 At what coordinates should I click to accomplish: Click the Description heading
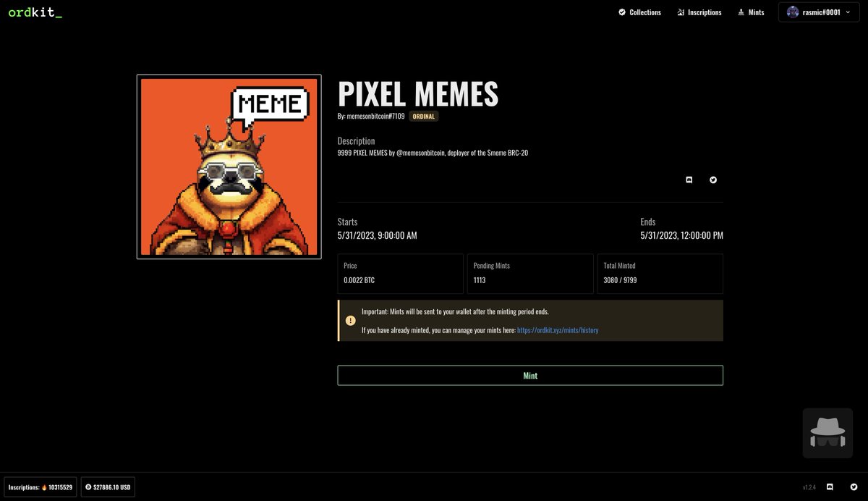click(x=356, y=141)
